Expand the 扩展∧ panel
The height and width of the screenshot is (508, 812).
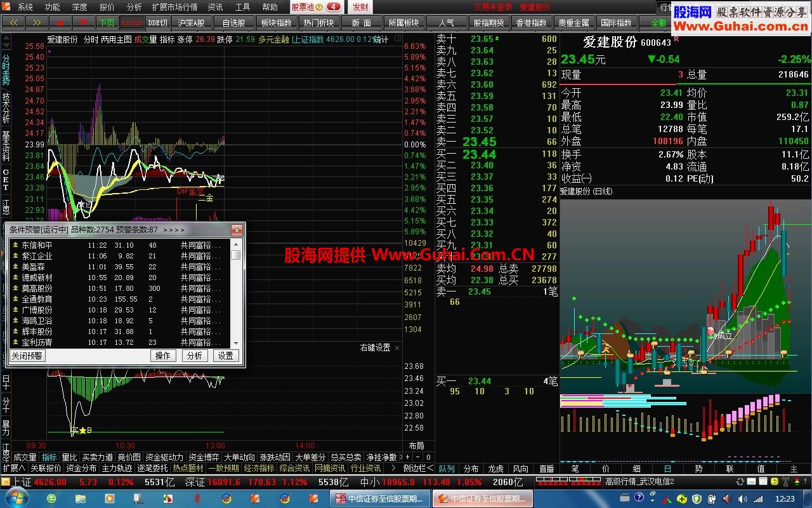tap(14, 468)
